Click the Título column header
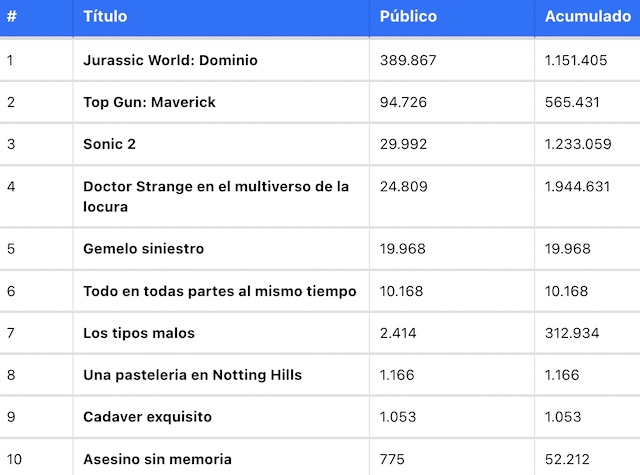 pyautogui.click(x=105, y=17)
